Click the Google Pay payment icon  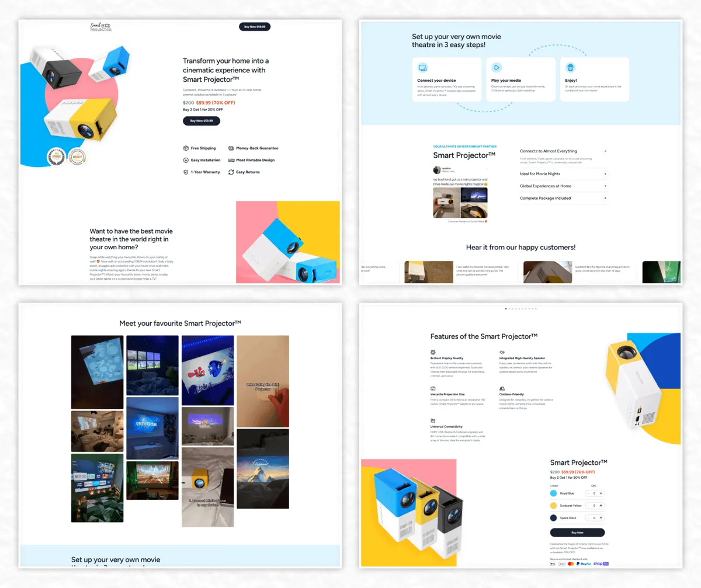562,563
